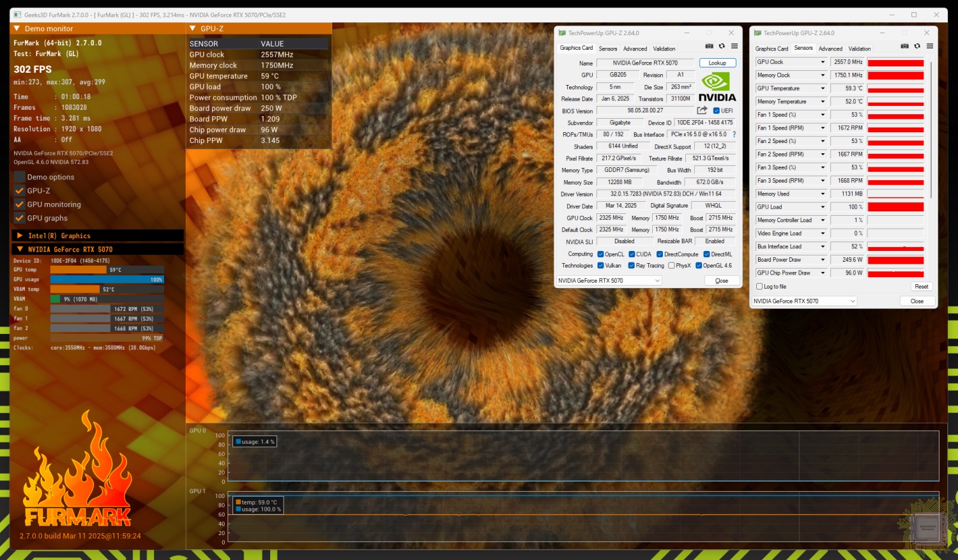
Task: Toggle the CUDA checkbox
Action: tap(632, 254)
